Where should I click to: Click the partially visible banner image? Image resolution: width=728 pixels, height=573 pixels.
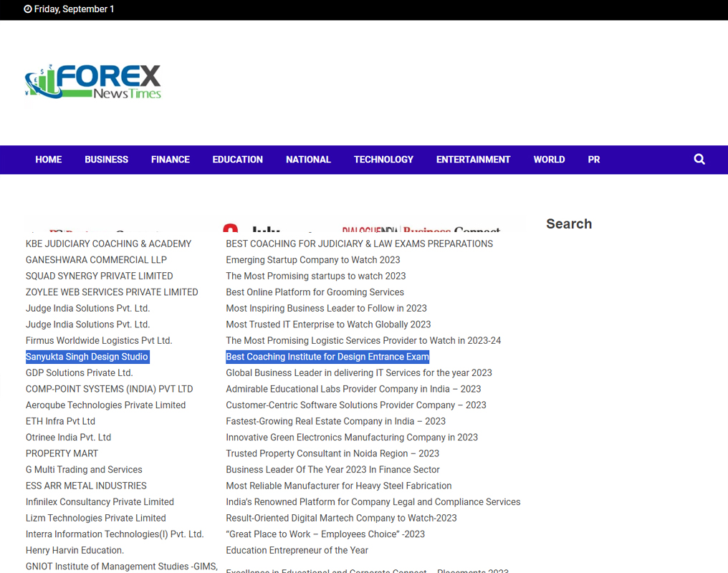[275, 223]
